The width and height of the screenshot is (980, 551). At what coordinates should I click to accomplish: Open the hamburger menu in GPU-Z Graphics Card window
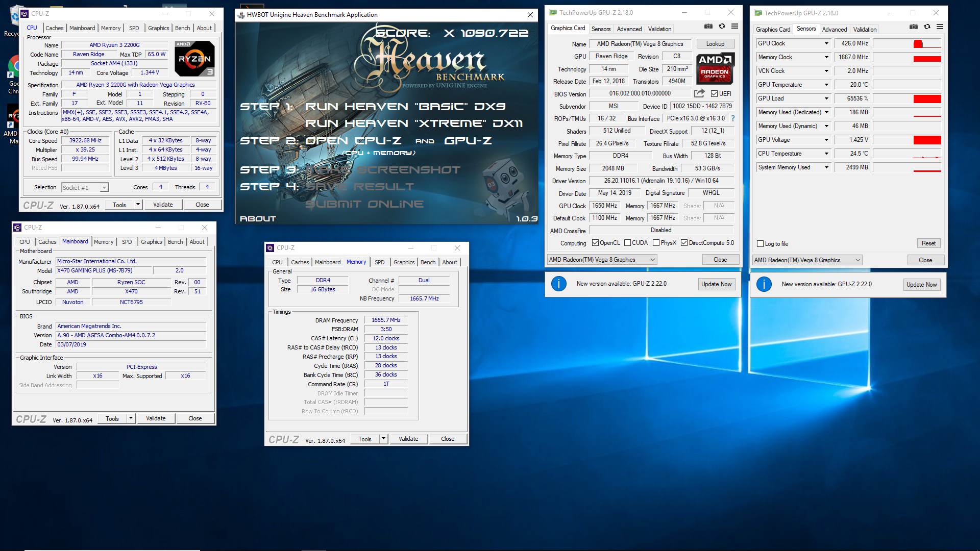[734, 27]
